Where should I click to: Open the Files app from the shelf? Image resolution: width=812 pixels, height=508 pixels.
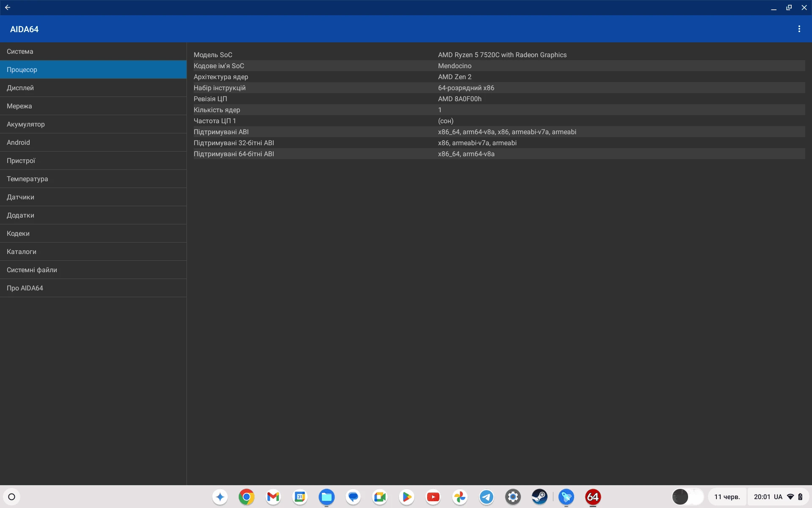326,497
